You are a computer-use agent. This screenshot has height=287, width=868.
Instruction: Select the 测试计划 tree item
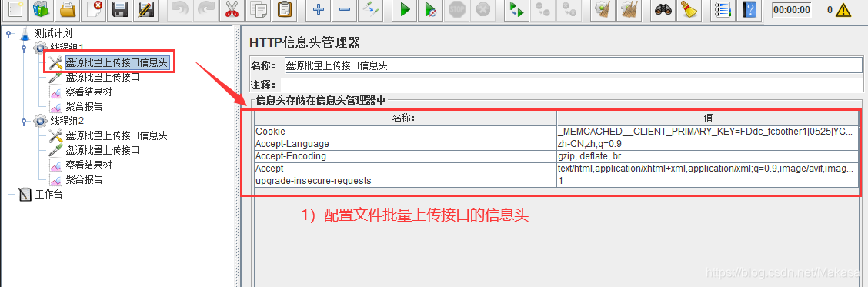click(53, 33)
